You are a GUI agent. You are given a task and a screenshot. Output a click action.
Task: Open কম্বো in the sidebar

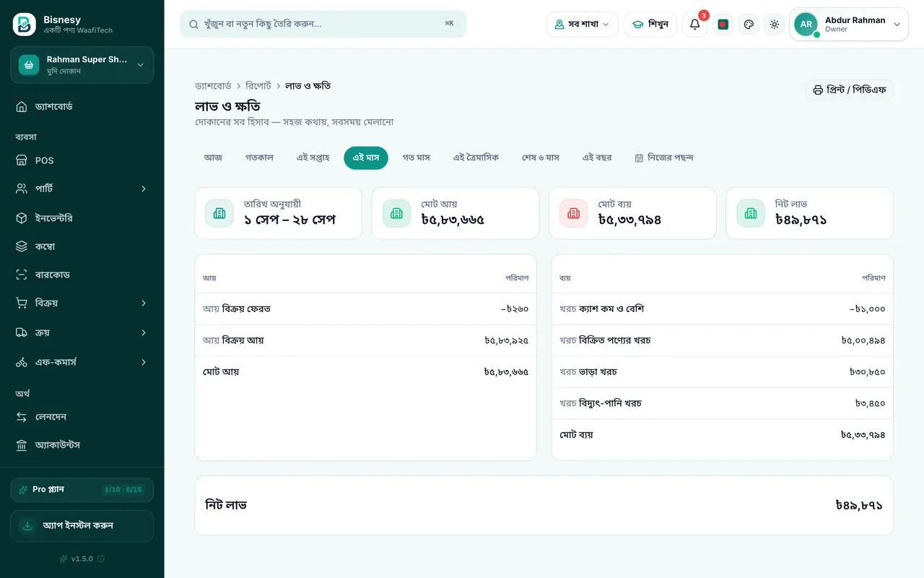point(82,246)
